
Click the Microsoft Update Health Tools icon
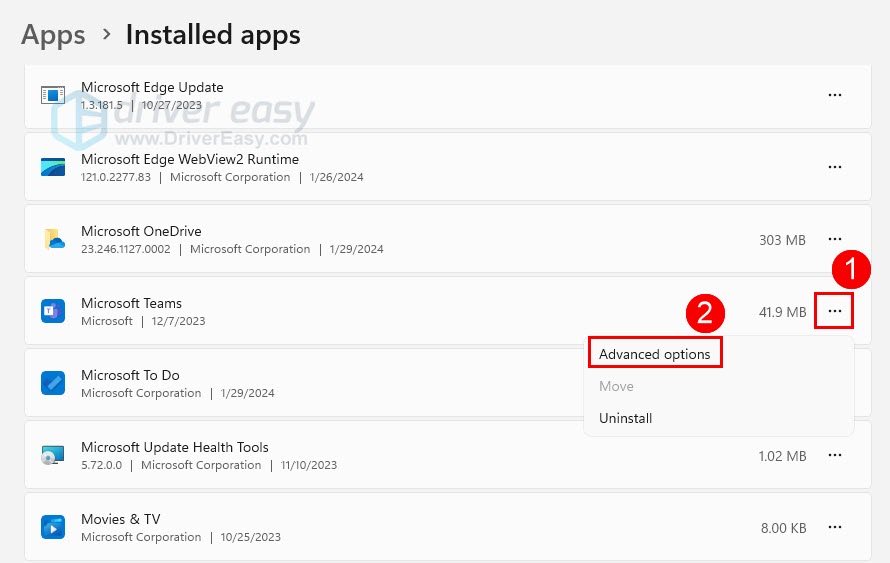pos(53,455)
